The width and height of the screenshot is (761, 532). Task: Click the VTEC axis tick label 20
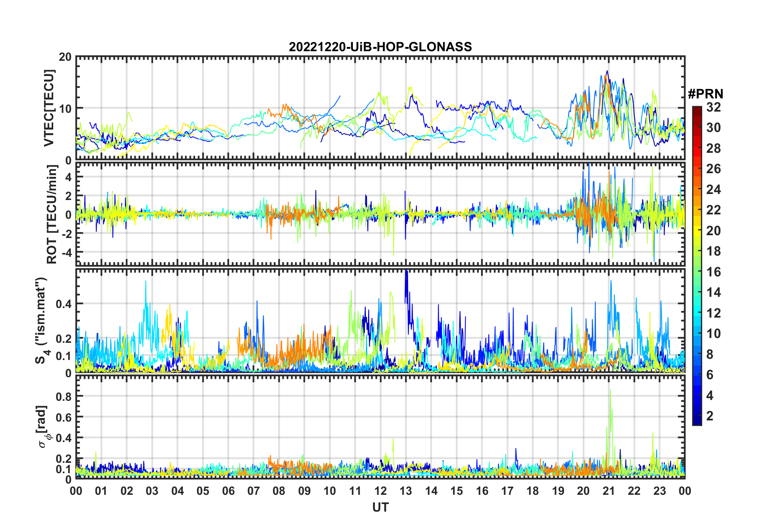(65, 57)
